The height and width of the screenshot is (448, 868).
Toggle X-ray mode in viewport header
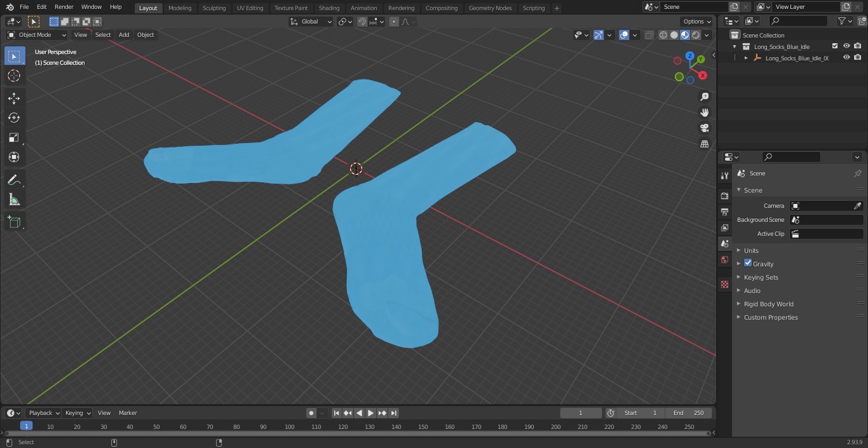(x=649, y=35)
